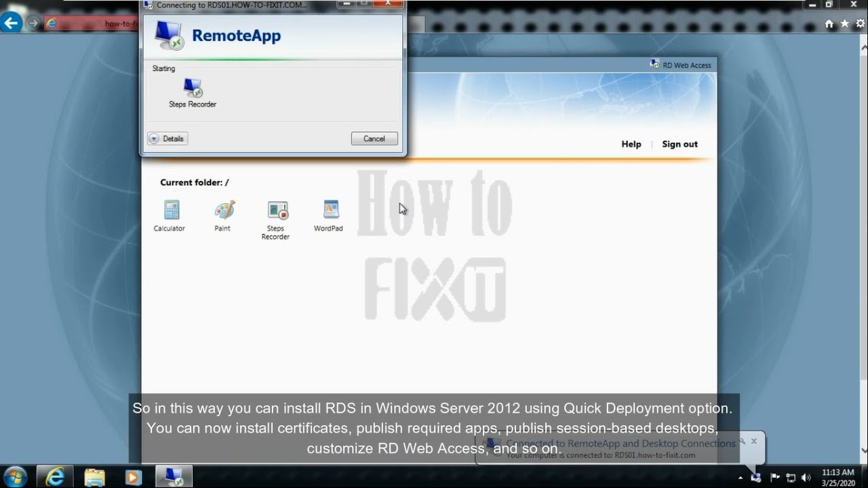Open the clock showing 11:13 AM
868x488 pixels.
pos(837,477)
